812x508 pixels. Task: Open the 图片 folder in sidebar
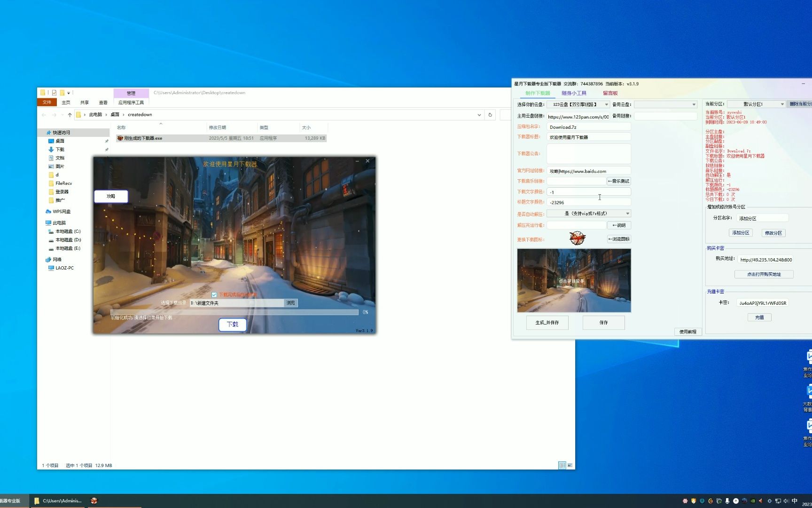click(60, 167)
